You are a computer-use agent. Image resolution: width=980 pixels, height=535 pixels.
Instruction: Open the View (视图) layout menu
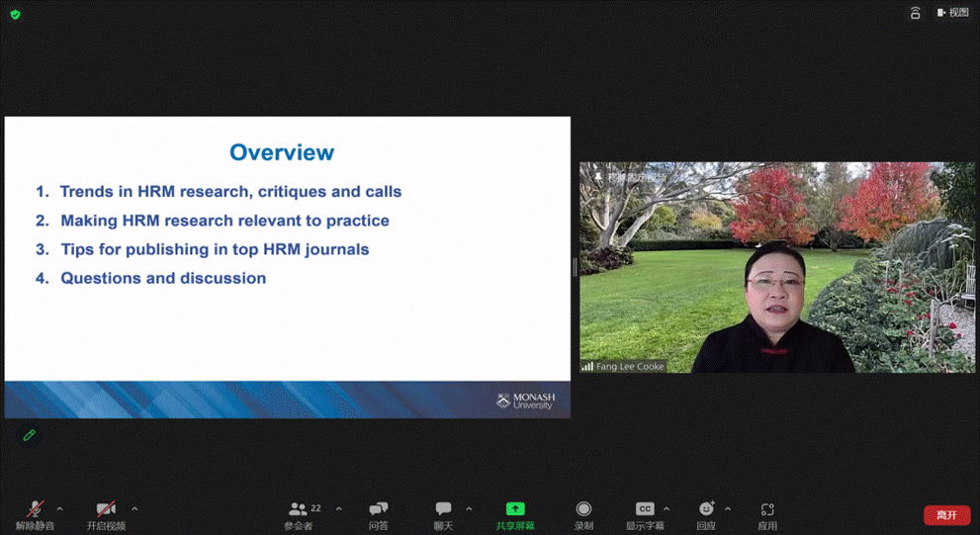point(953,13)
